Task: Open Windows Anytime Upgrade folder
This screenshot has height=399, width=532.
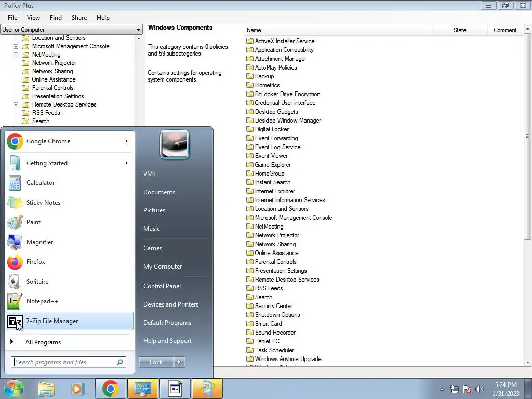Action: click(x=284, y=358)
